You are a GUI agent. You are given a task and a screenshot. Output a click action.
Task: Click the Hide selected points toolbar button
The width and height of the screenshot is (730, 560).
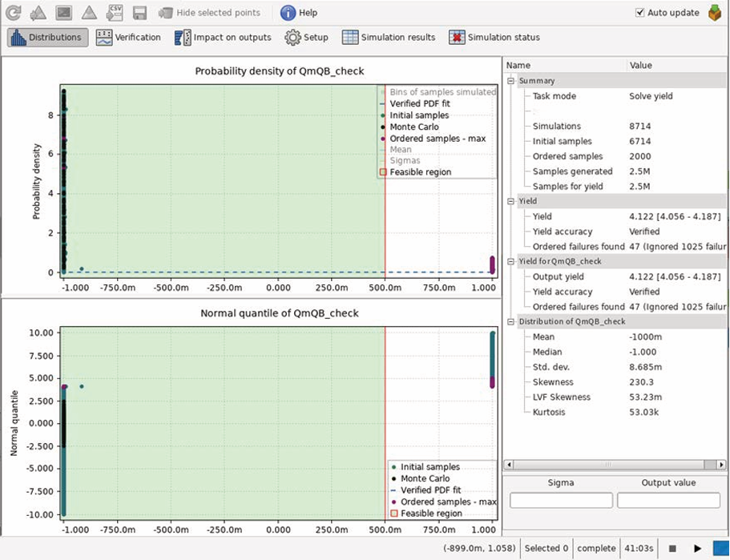(x=209, y=13)
